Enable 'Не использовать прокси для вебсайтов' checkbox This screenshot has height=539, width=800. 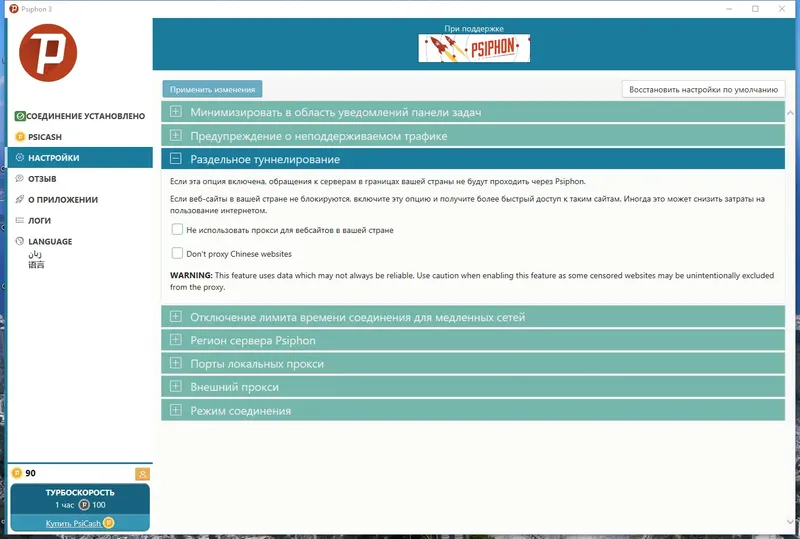click(177, 230)
